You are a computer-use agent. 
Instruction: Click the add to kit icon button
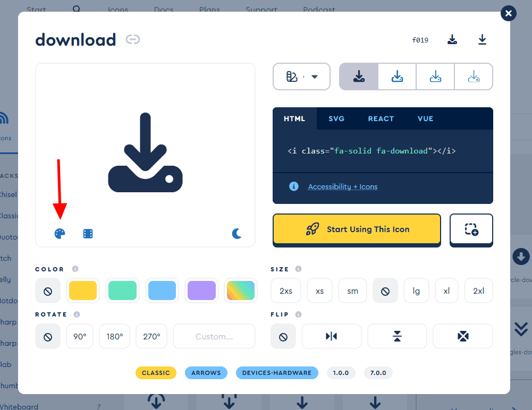click(471, 229)
